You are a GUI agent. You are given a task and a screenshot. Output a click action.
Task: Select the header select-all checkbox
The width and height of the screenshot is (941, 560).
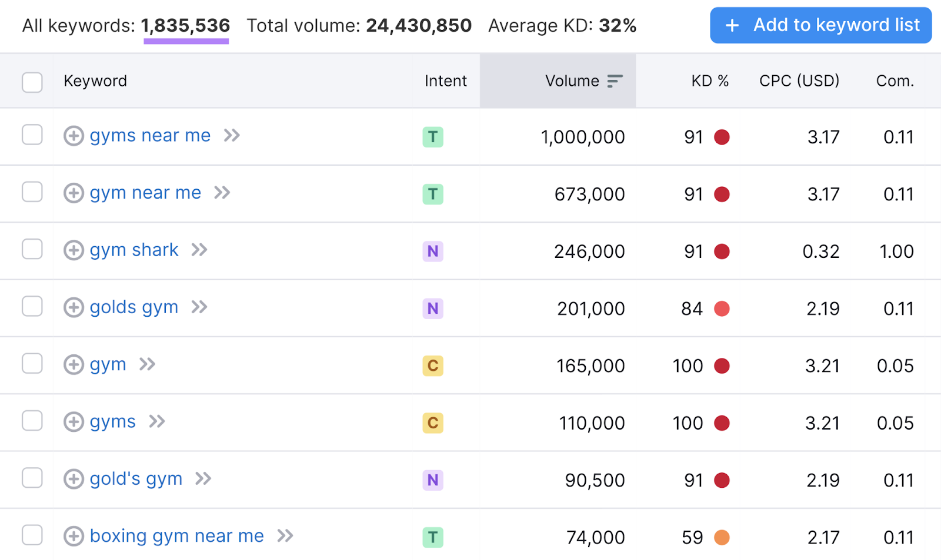coord(32,82)
